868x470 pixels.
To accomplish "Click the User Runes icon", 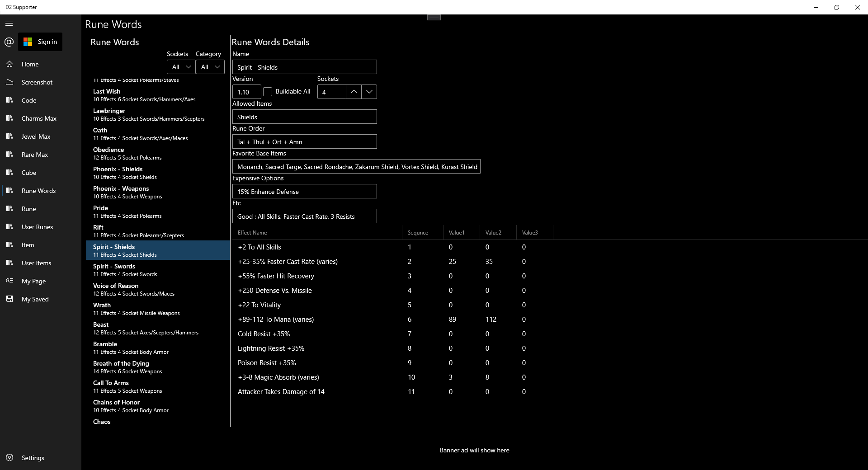I will (x=9, y=227).
